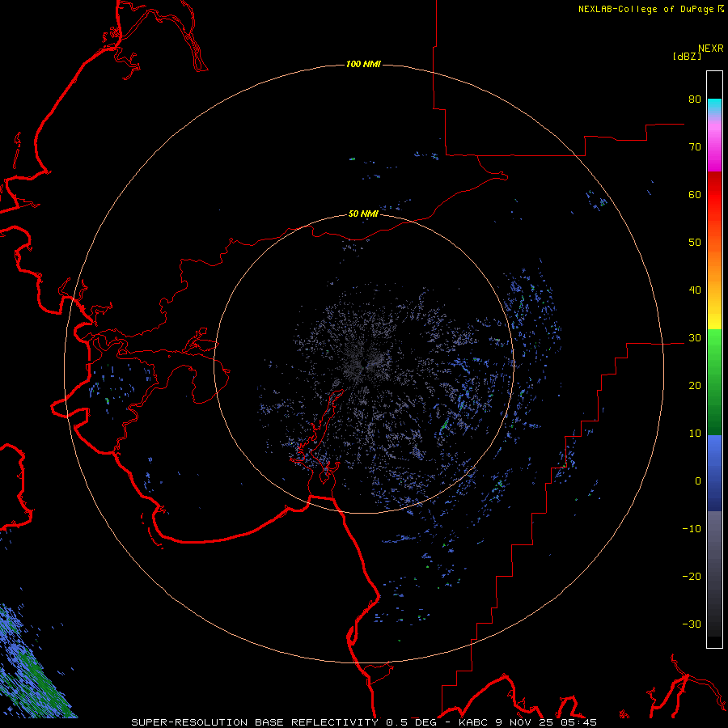Click the 40 value on the dBZ scale
Image resolution: width=728 pixels, height=728 pixels.
pyautogui.click(x=695, y=290)
